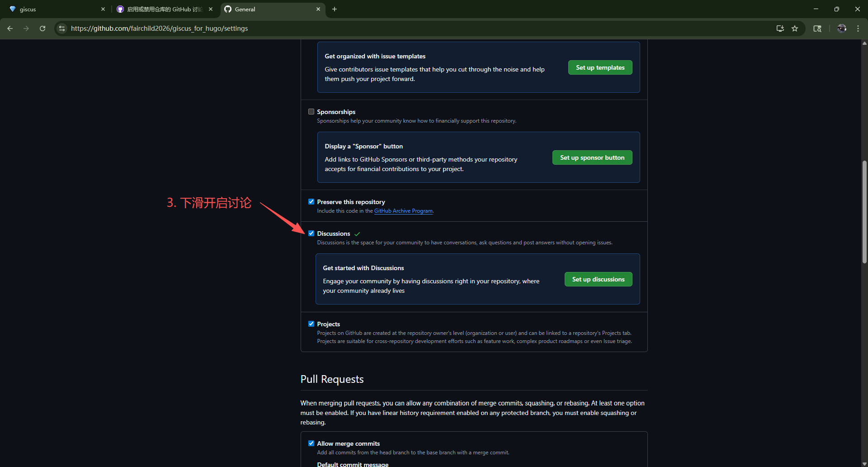Image resolution: width=868 pixels, height=467 pixels.
Task: Uncheck the Discussions checkbox
Action: [311, 233]
